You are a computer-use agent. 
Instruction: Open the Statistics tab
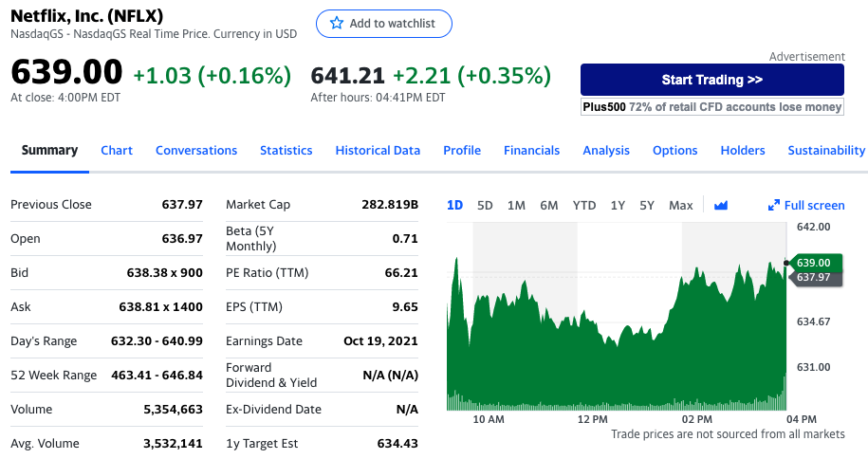tap(286, 150)
